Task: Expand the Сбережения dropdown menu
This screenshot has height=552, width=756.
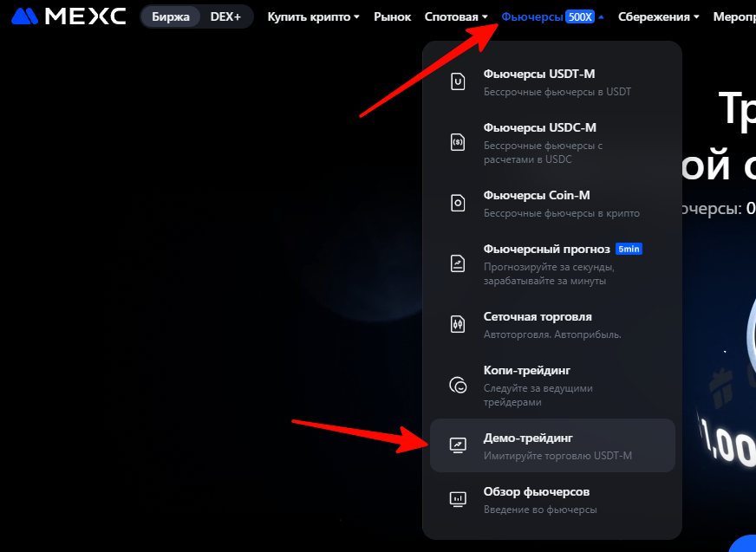Action: pos(659,16)
